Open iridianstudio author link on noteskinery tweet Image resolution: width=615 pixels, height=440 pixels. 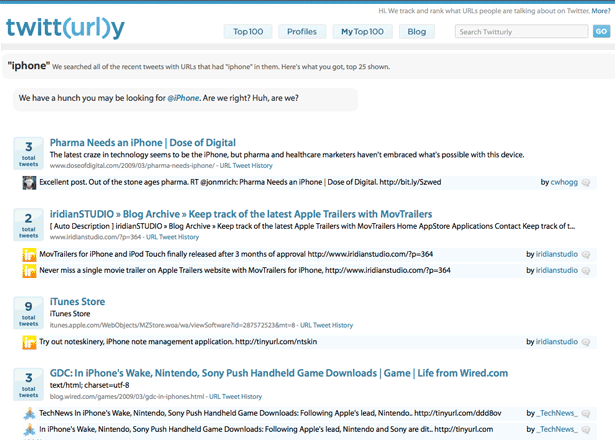tap(557, 342)
